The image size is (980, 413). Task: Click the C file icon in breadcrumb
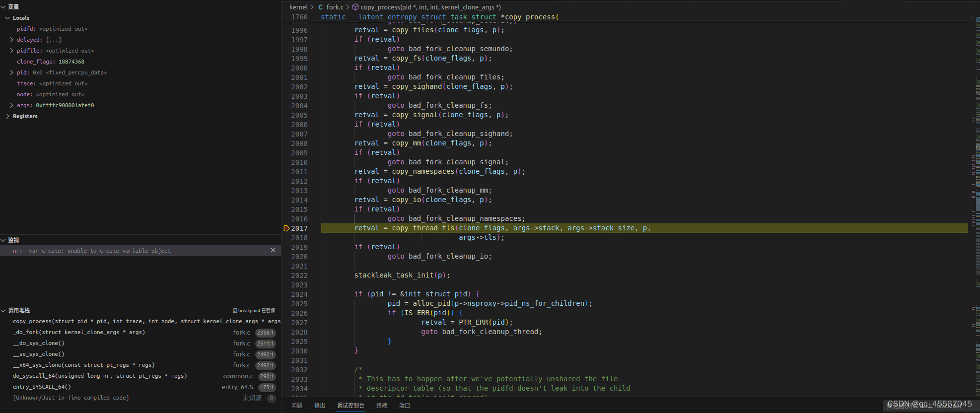click(321, 7)
